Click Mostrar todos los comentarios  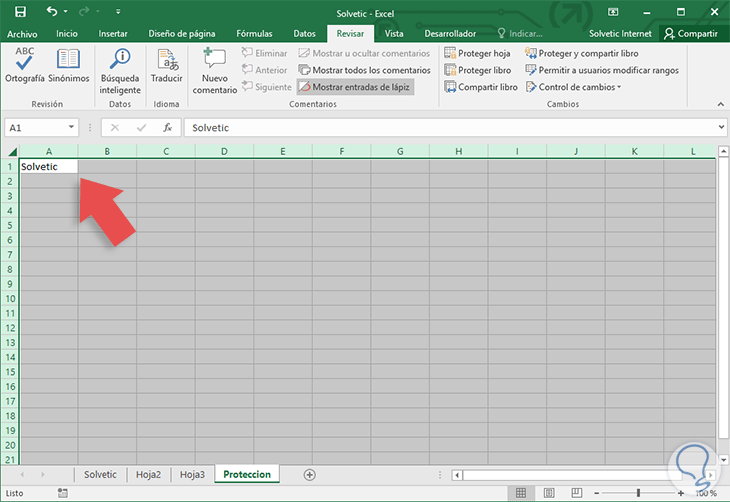pos(365,70)
